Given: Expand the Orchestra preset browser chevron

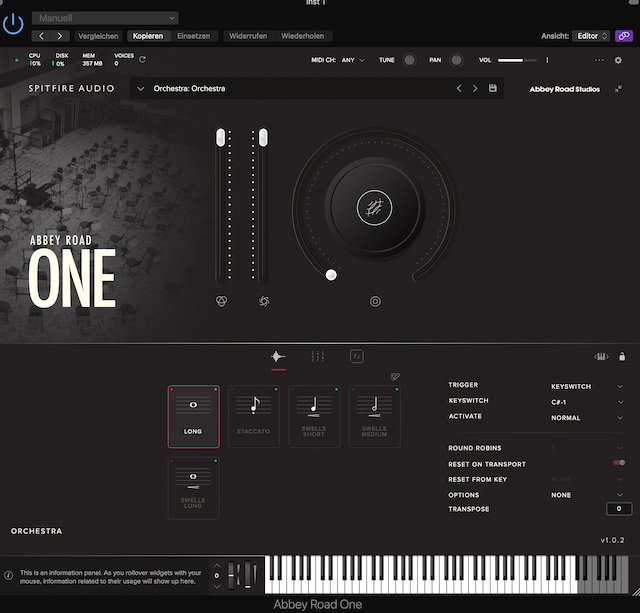Looking at the screenshot, I should (x=140, y=89).
